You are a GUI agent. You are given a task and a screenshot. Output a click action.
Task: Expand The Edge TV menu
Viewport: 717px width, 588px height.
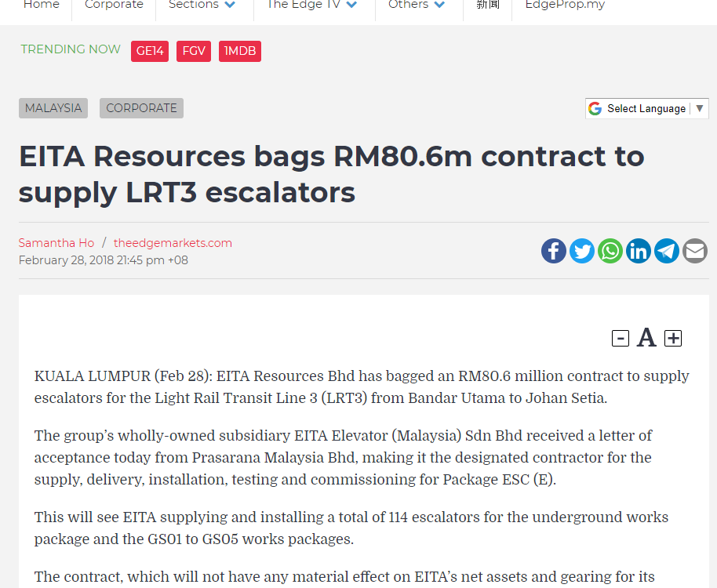click(x=311, y=5)
